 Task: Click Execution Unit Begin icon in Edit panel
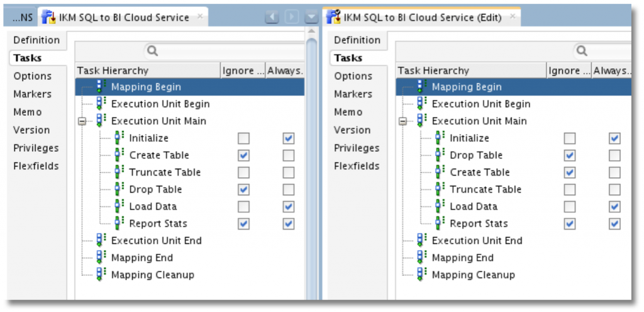pyautogui.click(x=421, y=104)
